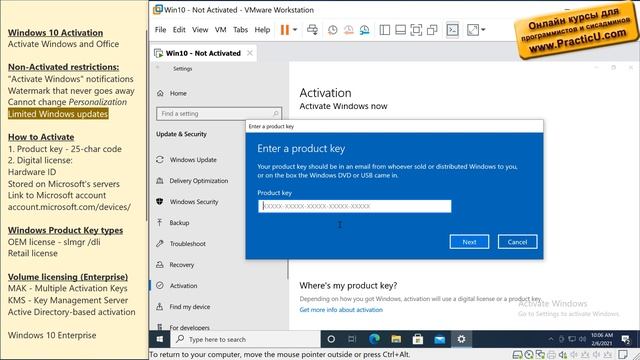Click the taskbar clock showing 10:06 AM

602,339
